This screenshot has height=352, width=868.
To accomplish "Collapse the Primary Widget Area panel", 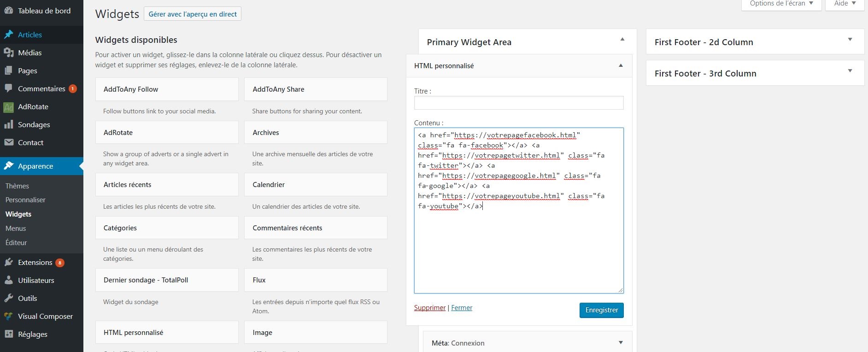I will coord(622,40).
